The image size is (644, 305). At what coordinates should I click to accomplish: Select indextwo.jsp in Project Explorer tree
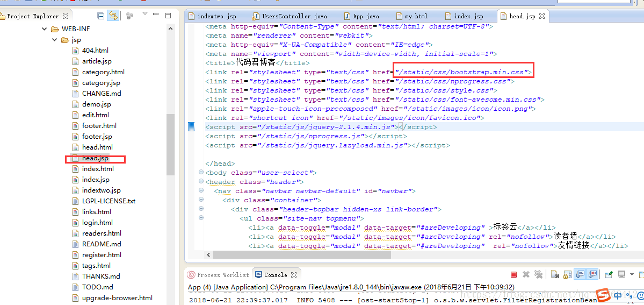point(102,190)
